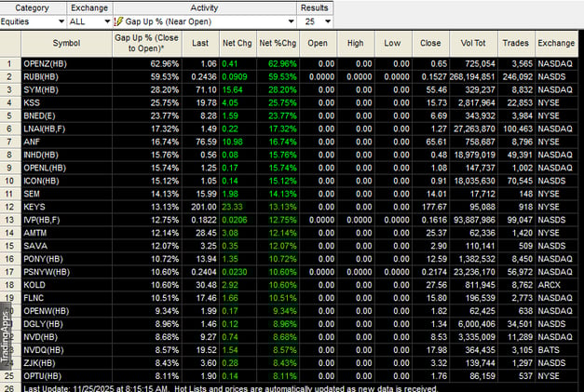Viewport: 584px width, 392px height.
Task: Click NVDQ exchange cell BATS
Action: click(x=549, y=350)
